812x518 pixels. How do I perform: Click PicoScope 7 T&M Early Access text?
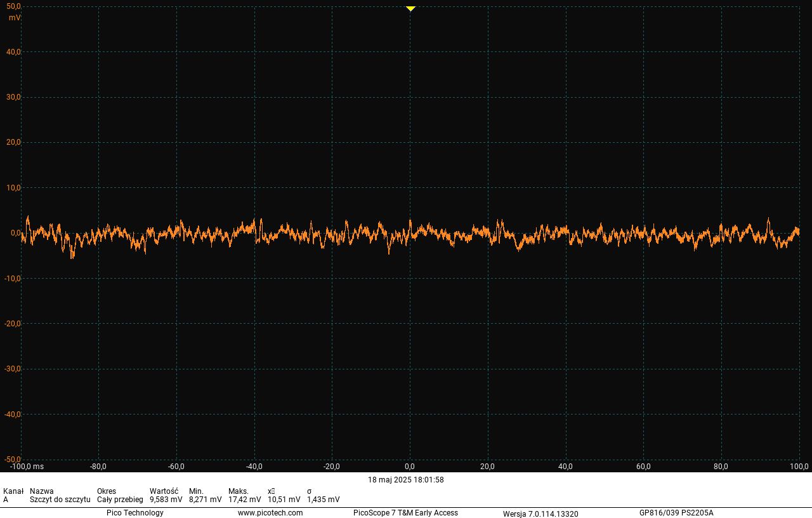pos(405,513)
